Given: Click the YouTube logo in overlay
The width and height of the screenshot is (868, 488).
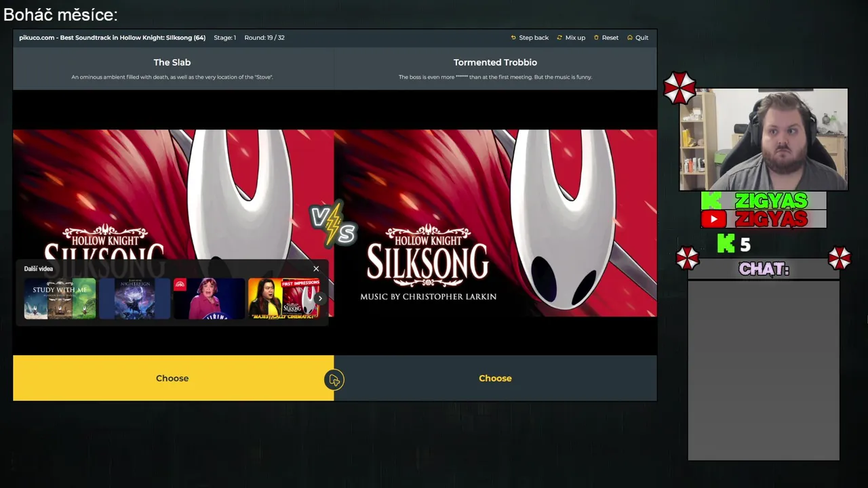Looking at the screenshot, I should tap(713, 219).
